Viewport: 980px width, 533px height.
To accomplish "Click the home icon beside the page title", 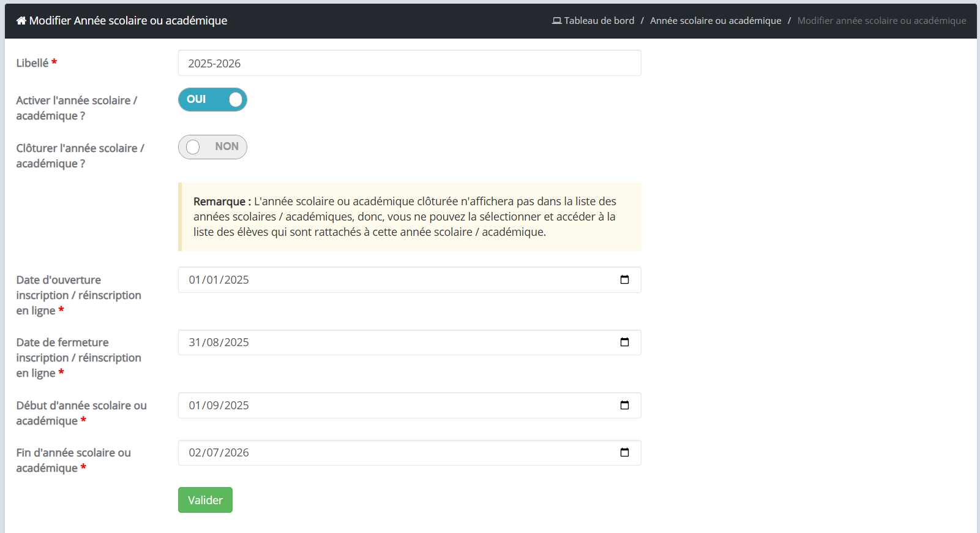I will coord(21,21).
